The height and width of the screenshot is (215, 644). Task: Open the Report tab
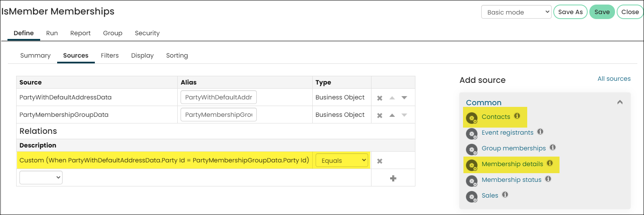tap(80, 33)
